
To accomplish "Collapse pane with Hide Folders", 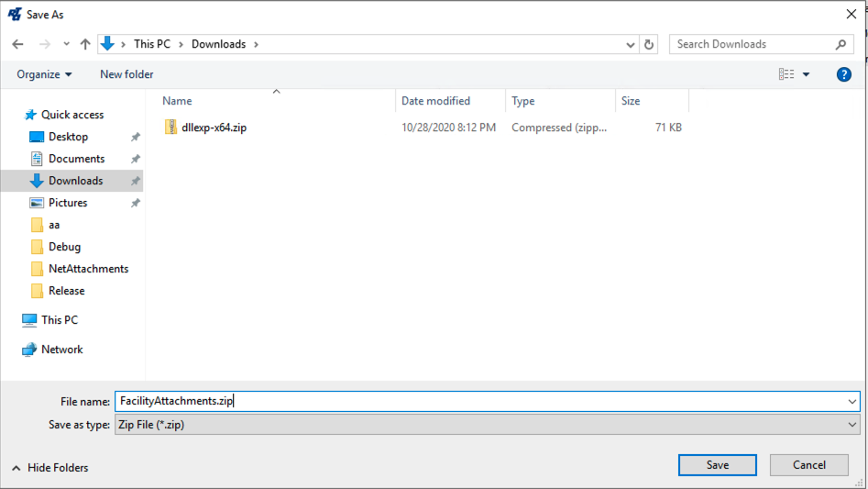I will tap(50, 468).
